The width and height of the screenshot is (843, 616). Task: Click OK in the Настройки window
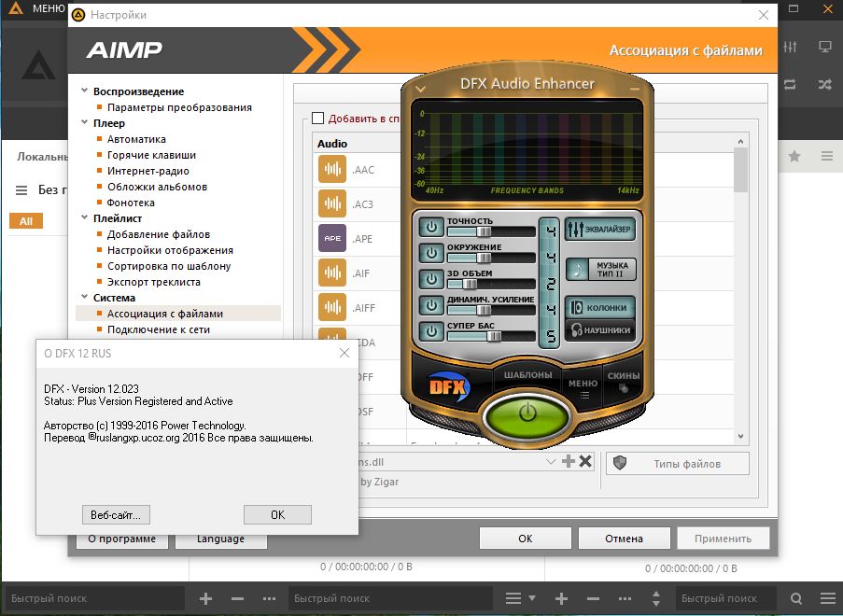click(526, 538)
